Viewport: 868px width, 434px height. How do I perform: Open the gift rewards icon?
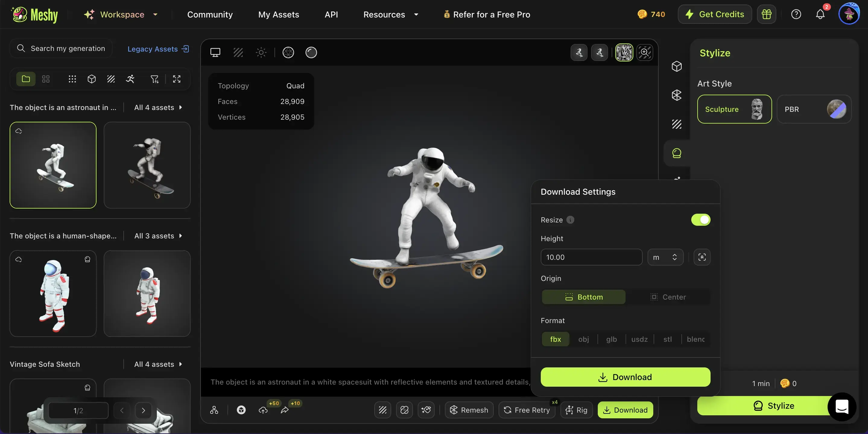tap(767, 14)
